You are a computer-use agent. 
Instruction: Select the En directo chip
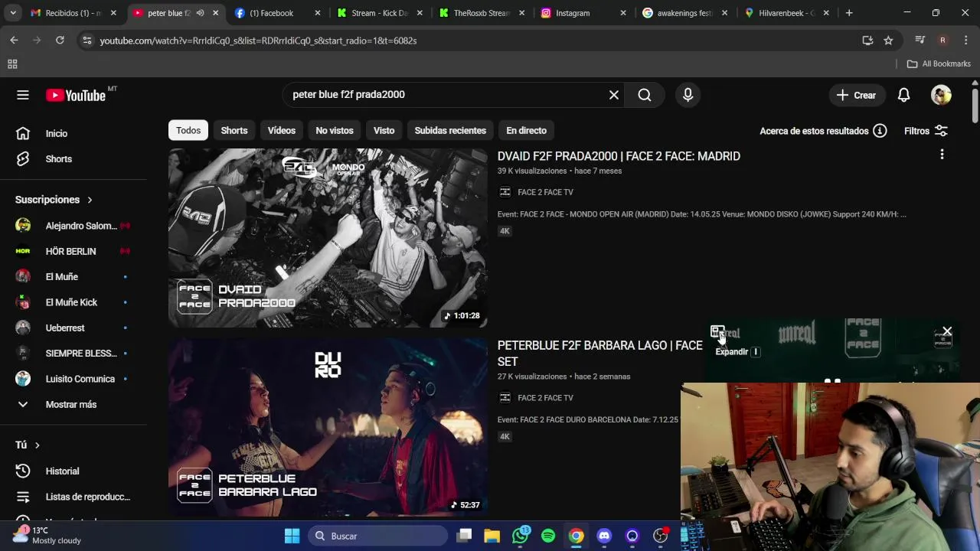click(527, 131)
